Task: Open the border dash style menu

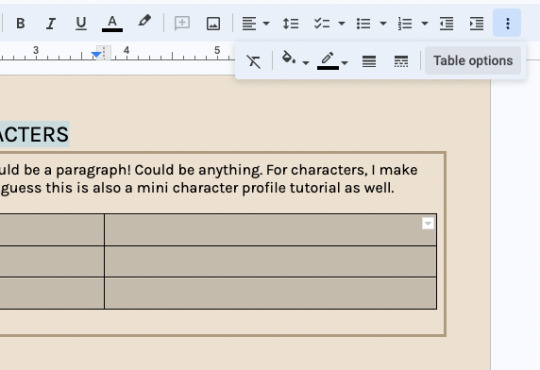Action: pos(401,61)
